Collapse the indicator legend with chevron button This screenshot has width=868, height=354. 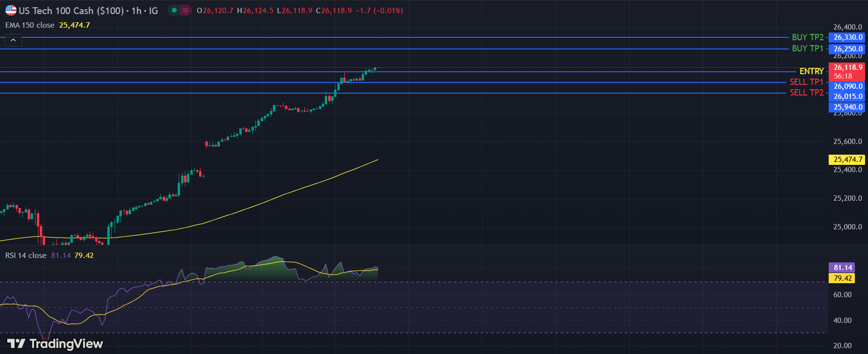click(14, 40)
